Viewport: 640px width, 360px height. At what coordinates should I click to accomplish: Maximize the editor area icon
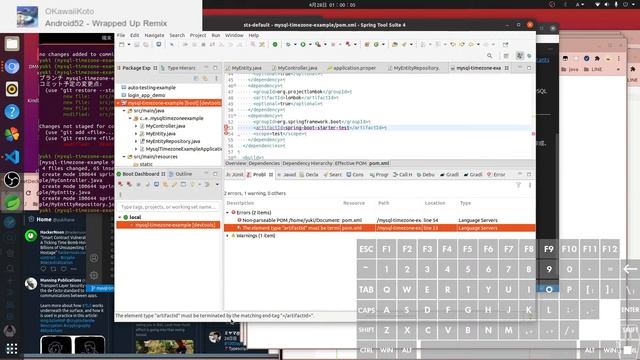point(529,68)
